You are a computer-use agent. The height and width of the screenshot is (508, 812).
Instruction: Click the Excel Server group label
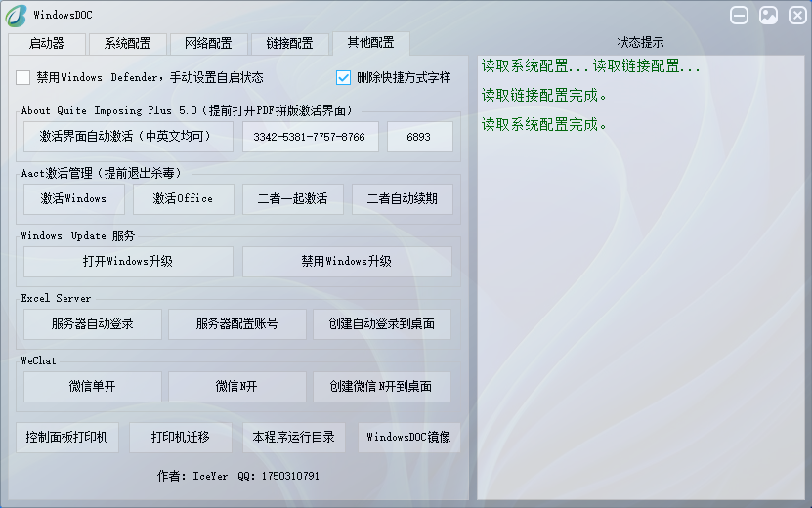56,298
